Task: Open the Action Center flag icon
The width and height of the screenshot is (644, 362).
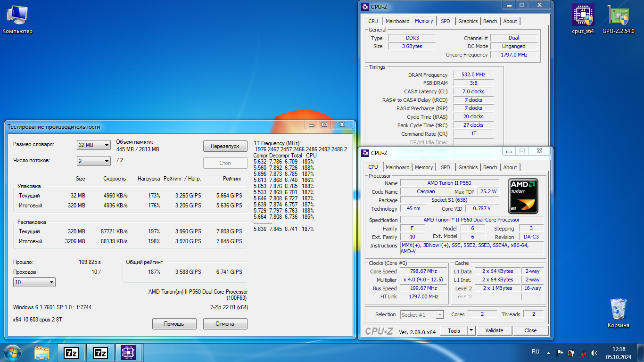Action: coord(560,352)
